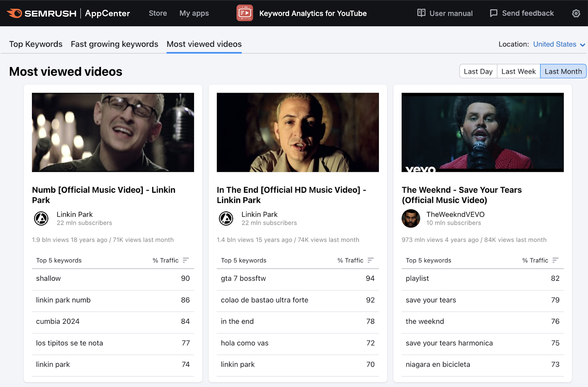588x387 pixels.
Task: Click the Save Your Tears video thumbnail
Action: tap(482, 132)
